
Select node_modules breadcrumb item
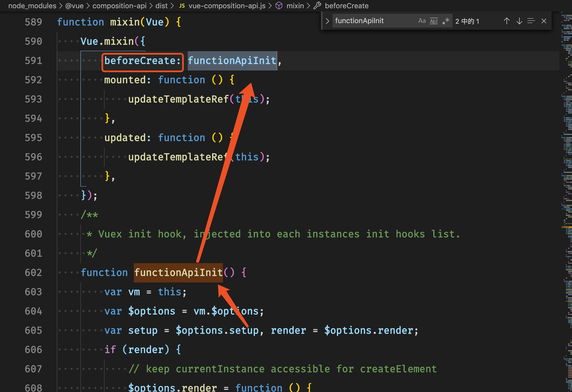32,6
